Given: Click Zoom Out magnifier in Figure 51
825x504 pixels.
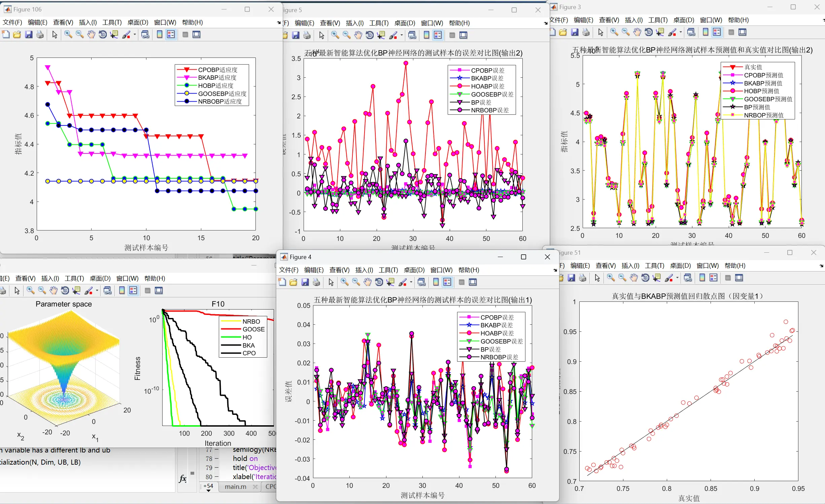Looking at the screenshot, I should click(x=622, y=278).
